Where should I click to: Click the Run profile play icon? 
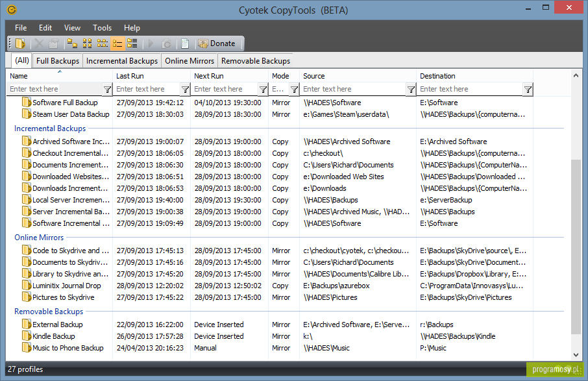tap(151, 43)
